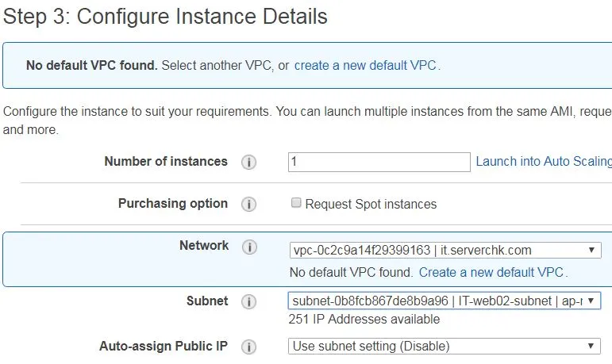
Task: Click the Network field label
Action: [x=204, y=245]
